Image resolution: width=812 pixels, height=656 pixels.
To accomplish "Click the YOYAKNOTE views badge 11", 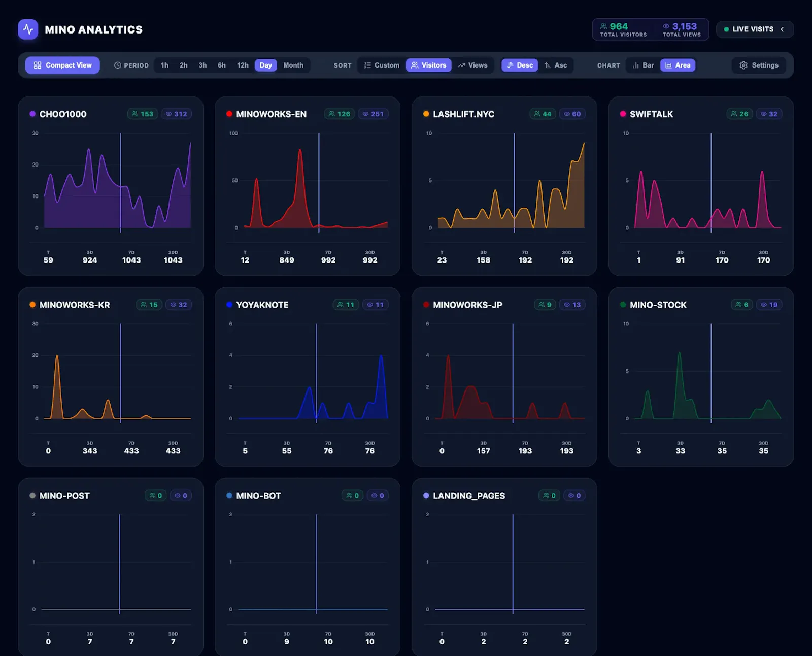I will [x=376, y=305].
